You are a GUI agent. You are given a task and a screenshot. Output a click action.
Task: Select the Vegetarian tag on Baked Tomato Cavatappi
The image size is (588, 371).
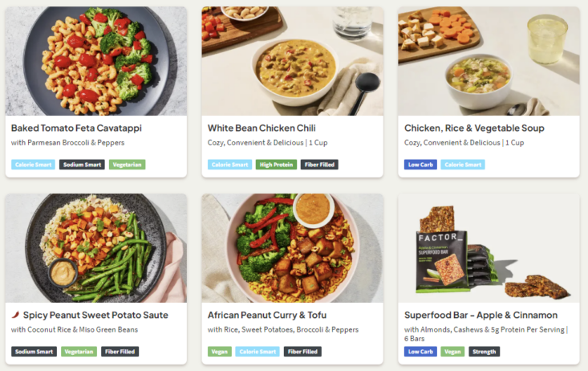127,165
